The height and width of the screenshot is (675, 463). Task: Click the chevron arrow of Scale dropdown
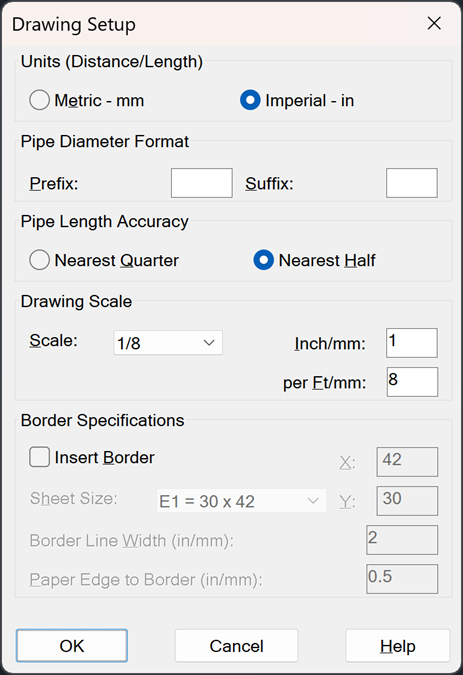[209, 343]
